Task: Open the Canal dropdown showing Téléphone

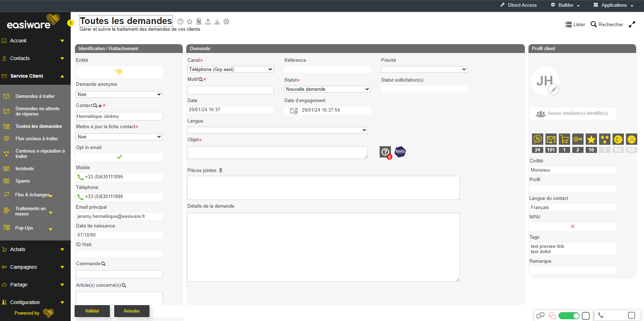Action: (x=230, y=70)
